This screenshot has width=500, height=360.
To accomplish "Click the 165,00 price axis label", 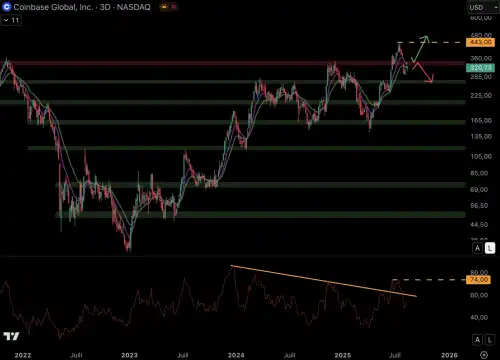I will pos(481,120).
